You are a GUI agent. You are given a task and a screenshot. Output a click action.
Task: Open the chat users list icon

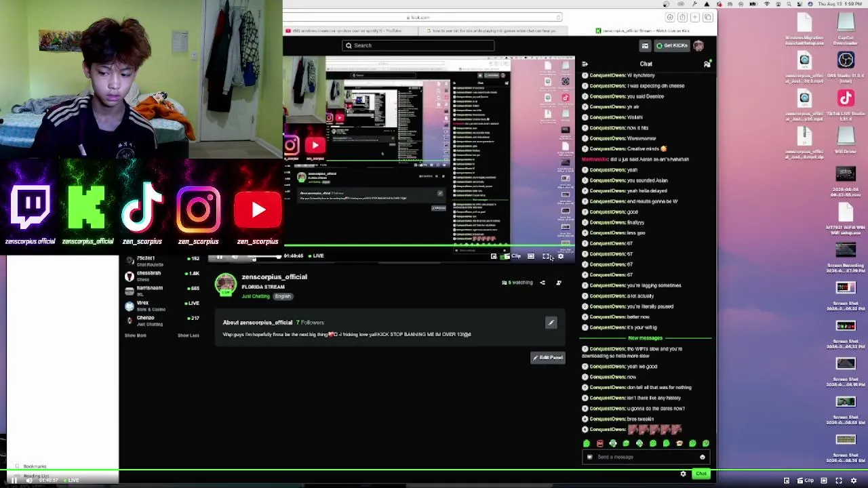(x=707, y=64)
